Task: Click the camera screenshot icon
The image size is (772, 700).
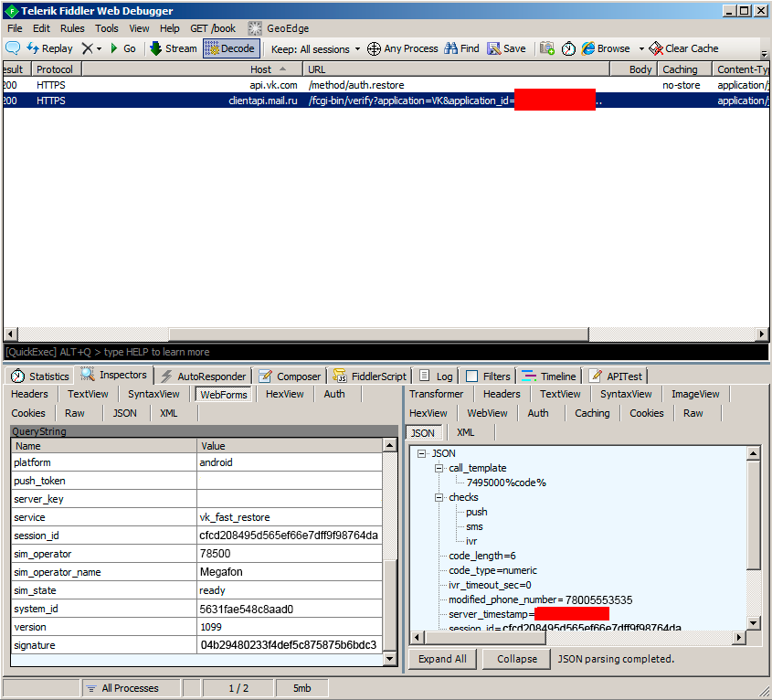Action: pos(547,48)
